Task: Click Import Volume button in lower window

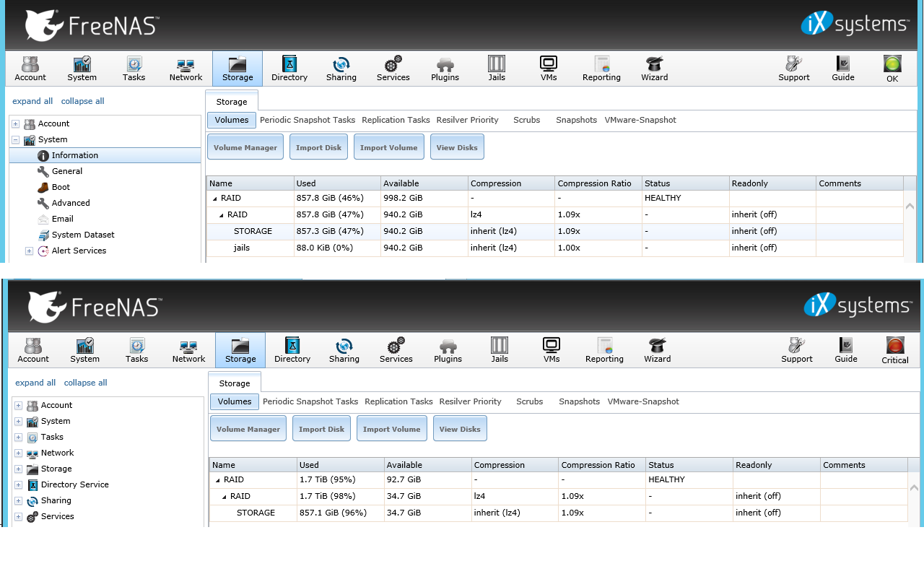Action: [x=392, y=429]
